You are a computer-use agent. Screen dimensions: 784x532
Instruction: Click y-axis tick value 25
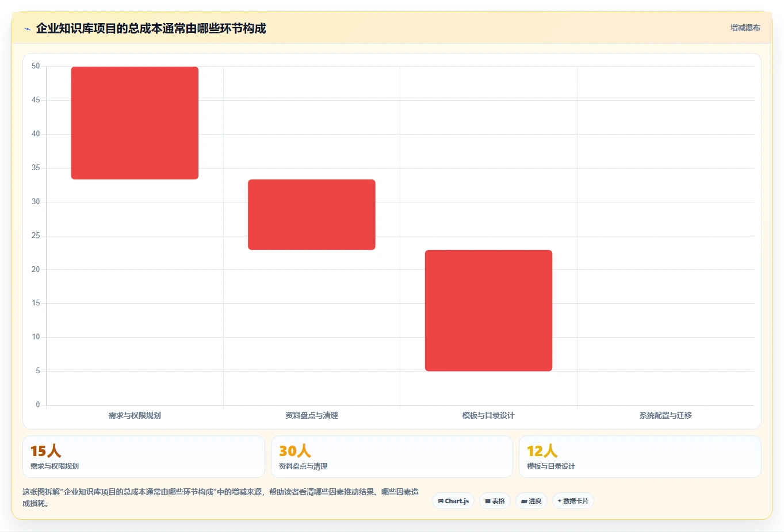pos(36,236)
